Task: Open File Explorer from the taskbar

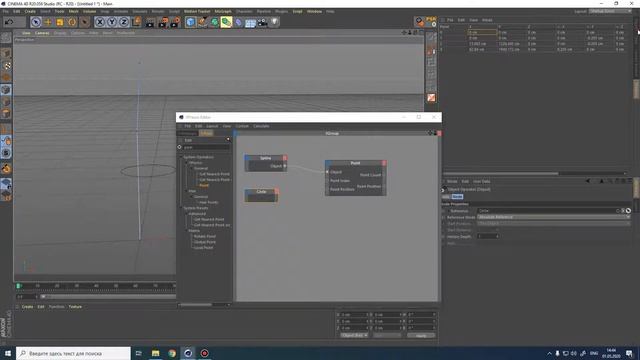Action: [156, 353]
